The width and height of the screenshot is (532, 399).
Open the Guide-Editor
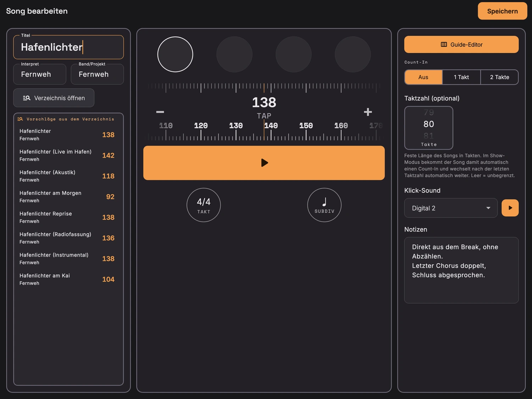click(x=461, y=44)
